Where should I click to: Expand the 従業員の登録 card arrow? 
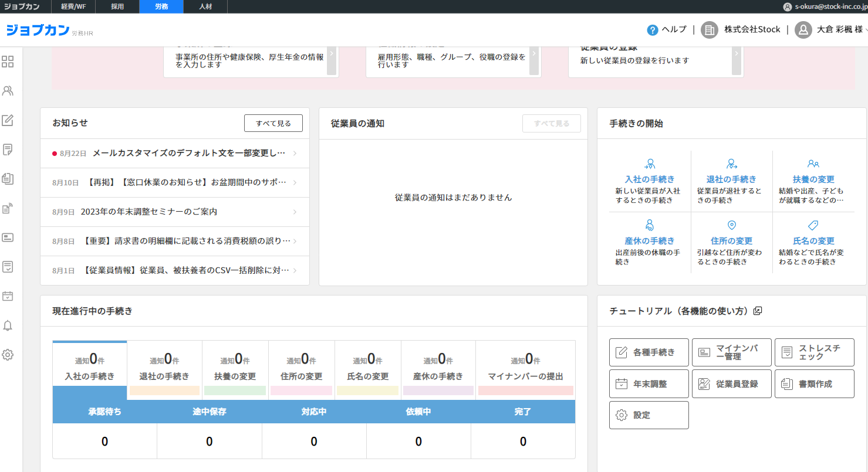(735, 53)
